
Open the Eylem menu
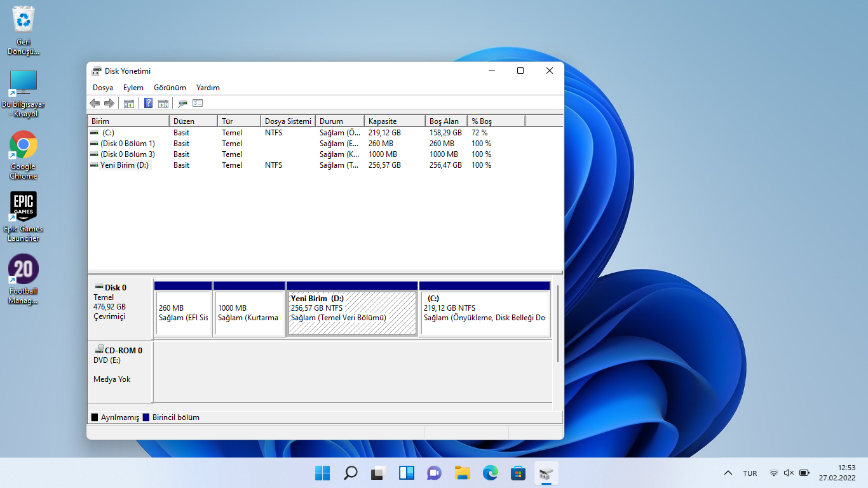click(x=133, y=88)
